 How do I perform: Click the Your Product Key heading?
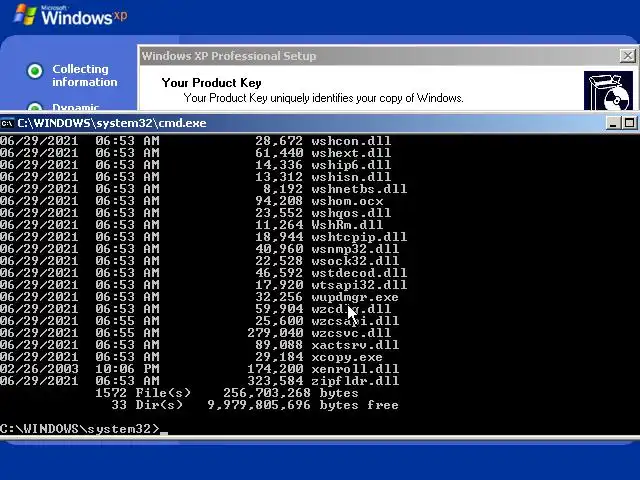211,83
